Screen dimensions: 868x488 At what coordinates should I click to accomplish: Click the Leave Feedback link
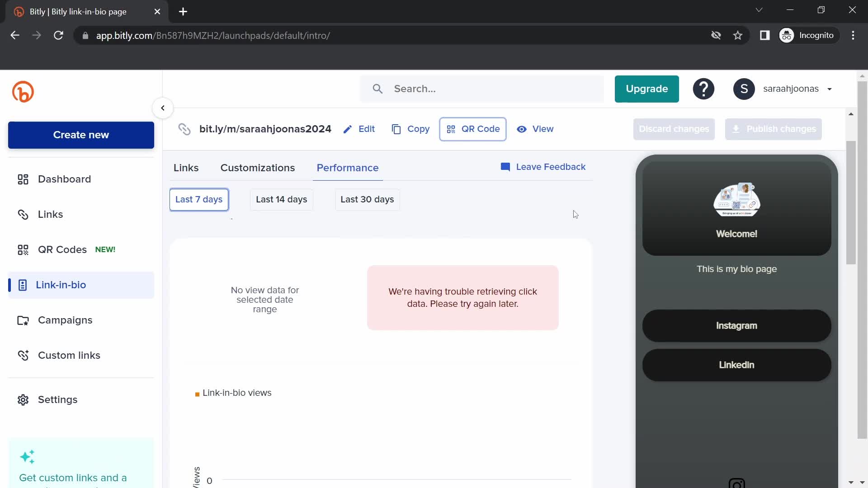(545, 167)
